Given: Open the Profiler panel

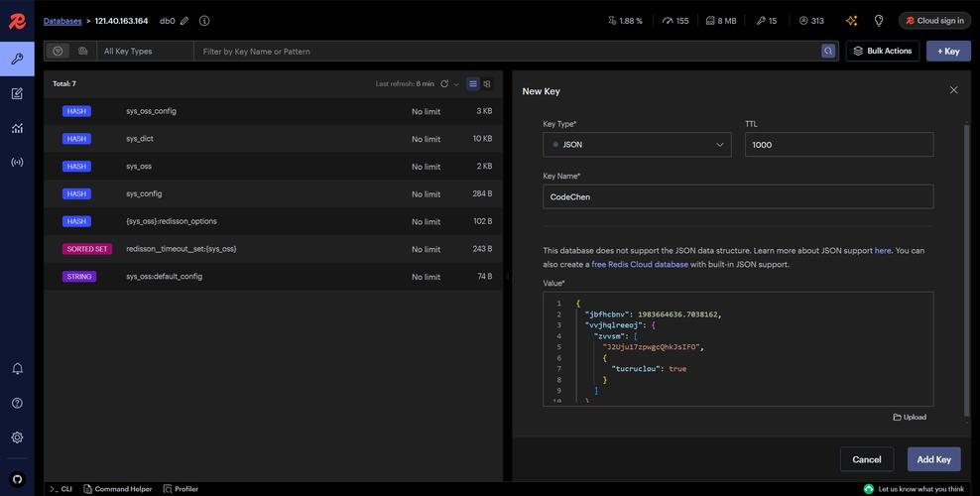Looking at the screenshot, I should click(x=181, y=489).
